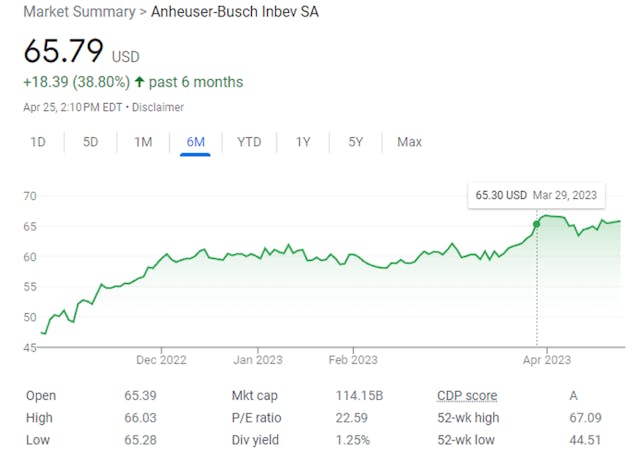Click the Mar 29 data point marker

(536, 224)
